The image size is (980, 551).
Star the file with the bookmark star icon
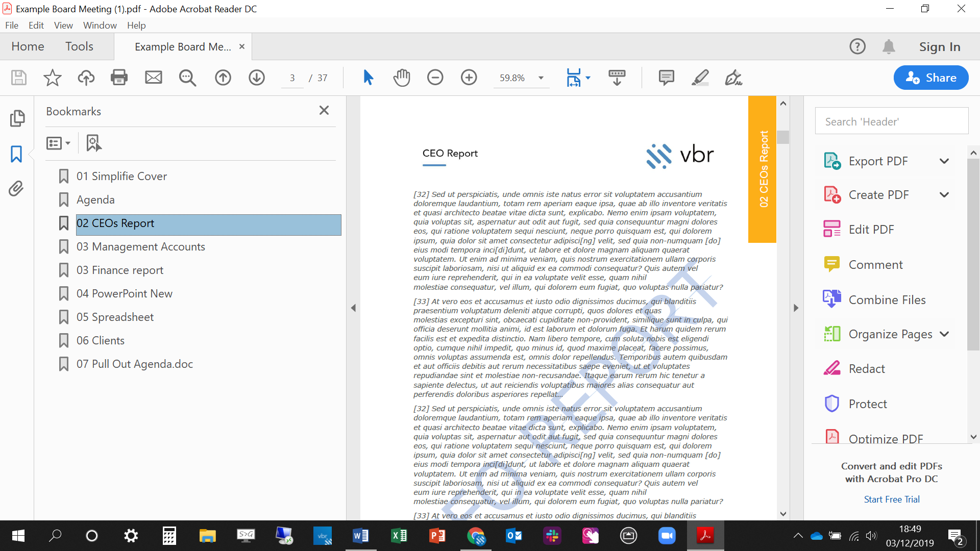(x=52, y=78)
